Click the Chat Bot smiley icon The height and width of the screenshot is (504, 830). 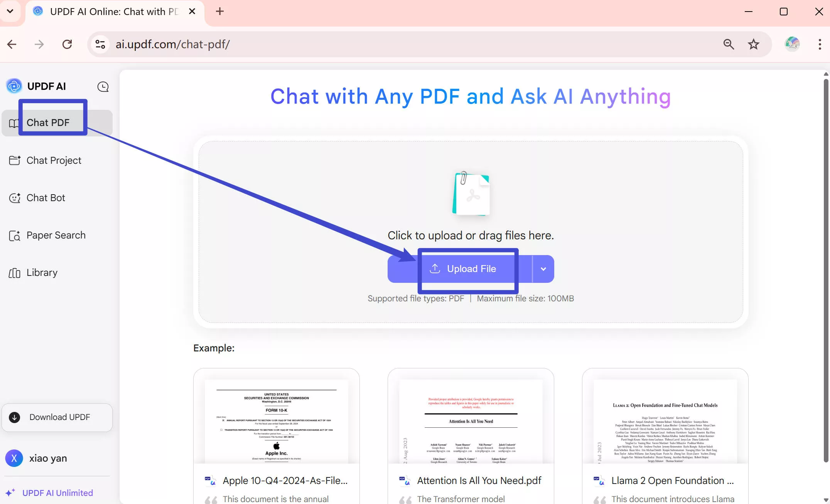coord(15,198)
